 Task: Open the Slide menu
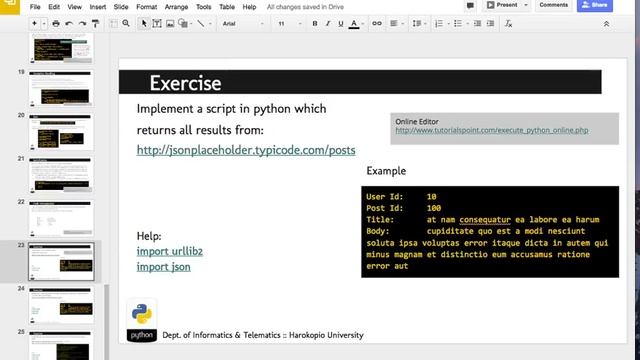pyautogui.click(x=121, y=7)
